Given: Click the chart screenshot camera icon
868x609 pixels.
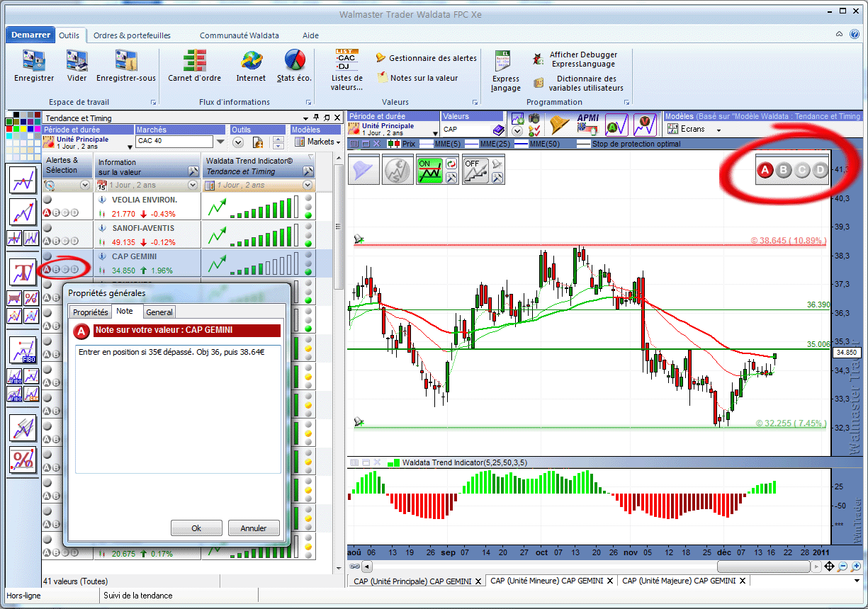Looking at the screenshot, I should pos(534,118).
